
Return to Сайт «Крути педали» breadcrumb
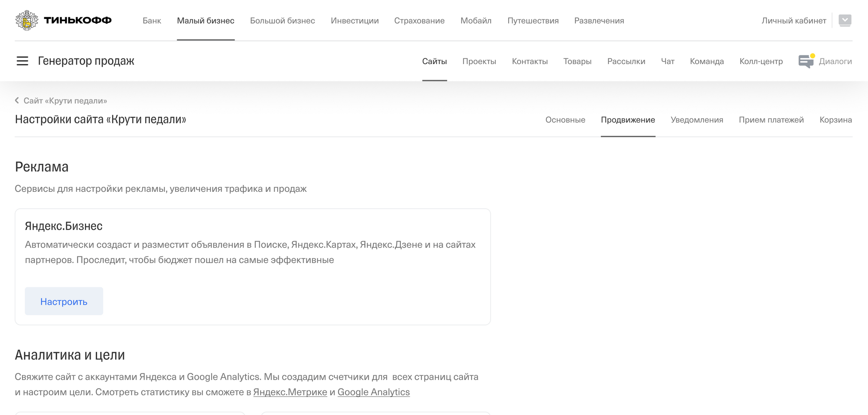click(x=65, y=101)
